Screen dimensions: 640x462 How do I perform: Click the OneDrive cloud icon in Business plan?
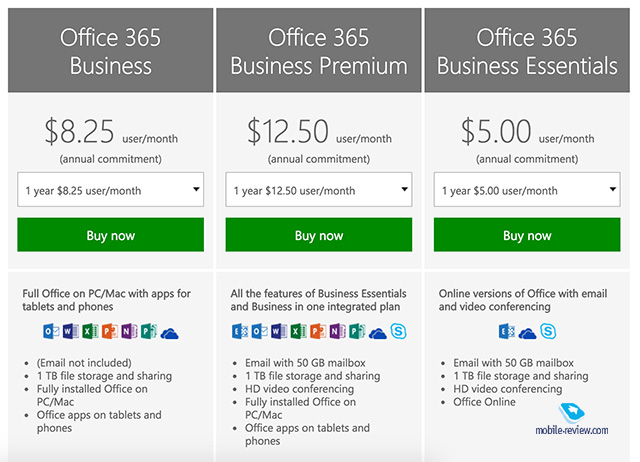click(x=169, y=333)
